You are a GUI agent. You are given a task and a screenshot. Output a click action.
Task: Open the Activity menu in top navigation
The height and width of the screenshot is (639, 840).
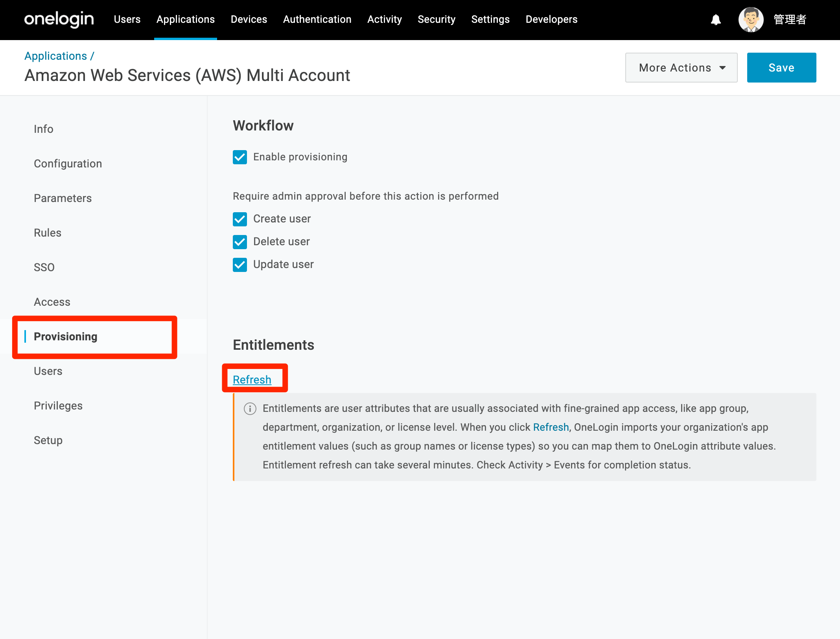(384, 19)
